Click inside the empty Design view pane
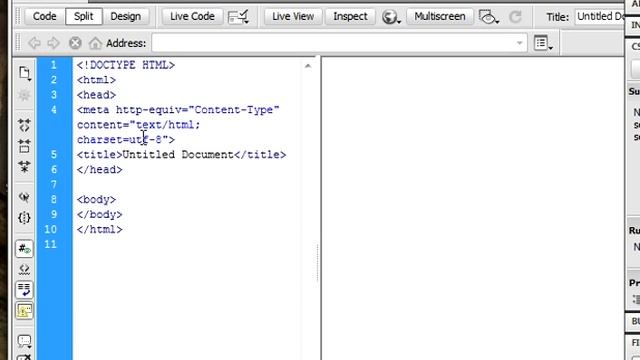Viewport: 640px width, 360px height. pyautogui.click(x=473, y=208)
